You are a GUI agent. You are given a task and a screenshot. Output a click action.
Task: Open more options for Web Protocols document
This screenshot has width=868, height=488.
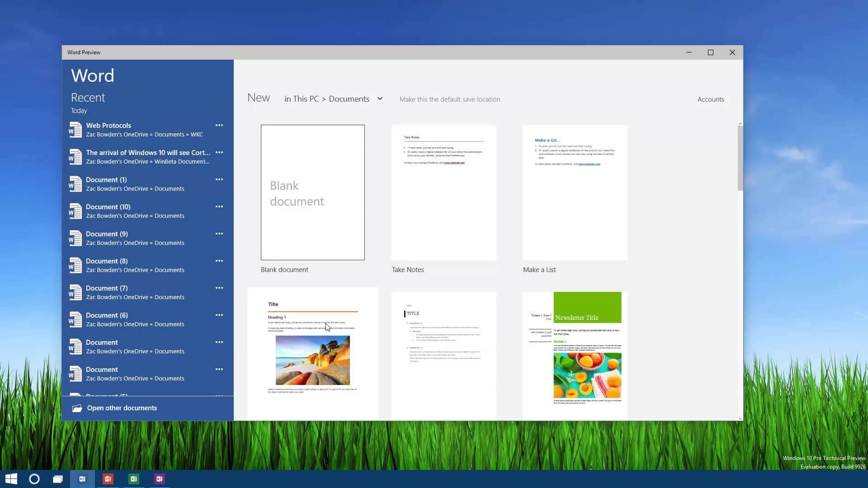click(219, 125)
